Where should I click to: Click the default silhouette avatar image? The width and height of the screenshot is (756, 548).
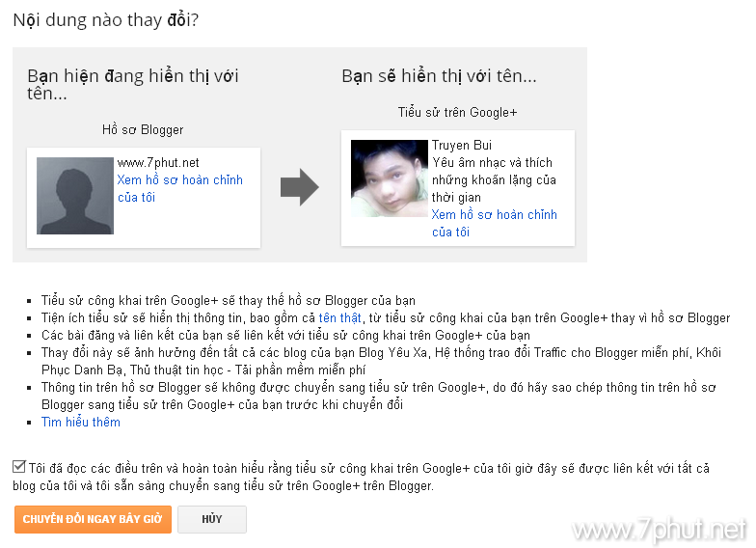(75, 196)
